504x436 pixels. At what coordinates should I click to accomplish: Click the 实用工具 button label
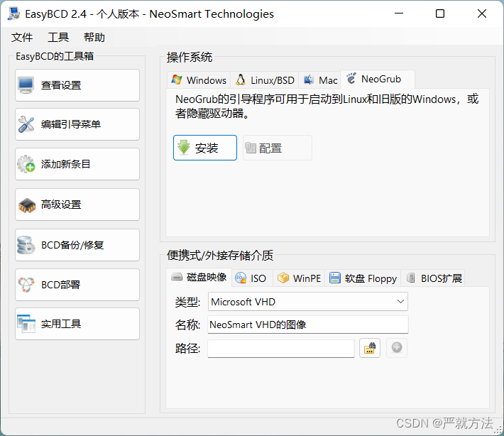click(x=61, y=324)
